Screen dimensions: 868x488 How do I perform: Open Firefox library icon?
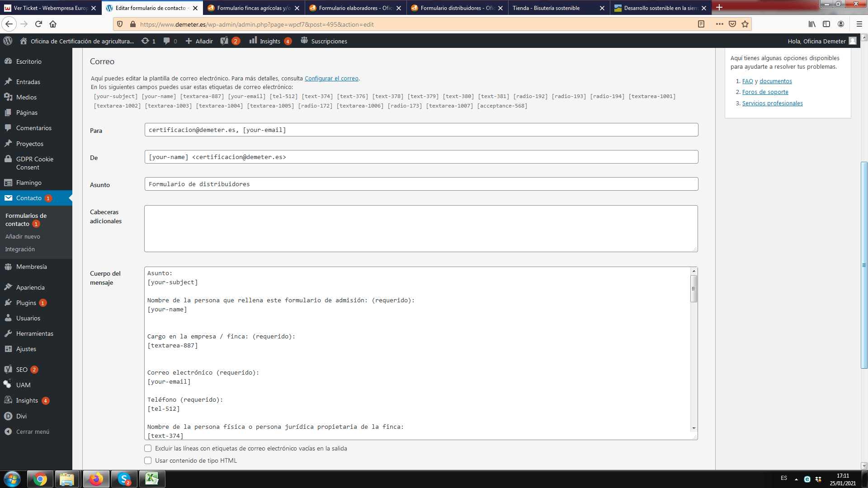[812, 24]
